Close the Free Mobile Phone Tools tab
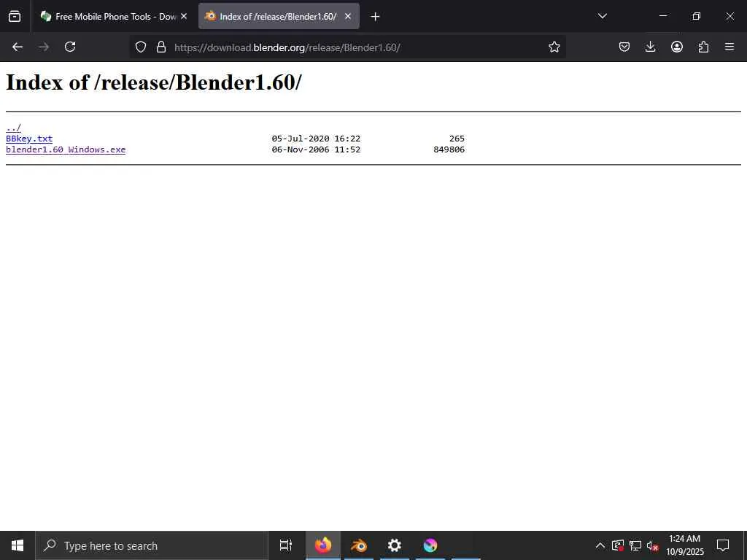 [x=184, y=17]
